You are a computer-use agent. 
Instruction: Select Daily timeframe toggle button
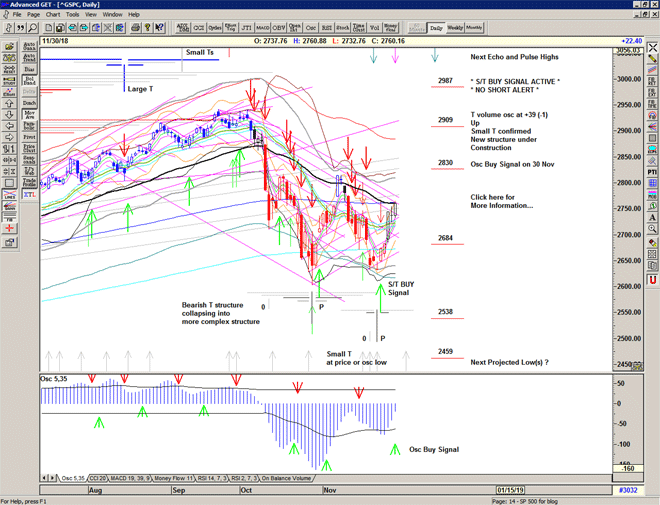pyautogui.click(x=435, y=28)
